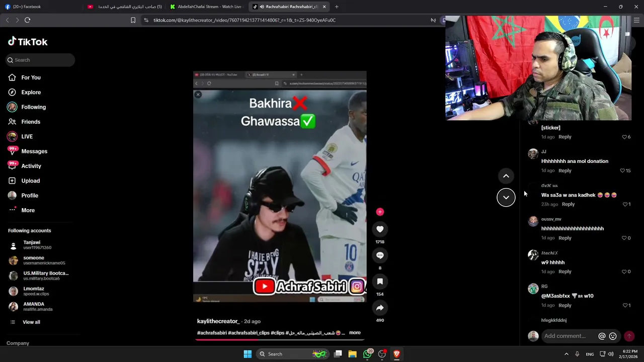Post comment with red arrow button
The image size is (644, 362).
pos(629,336)
